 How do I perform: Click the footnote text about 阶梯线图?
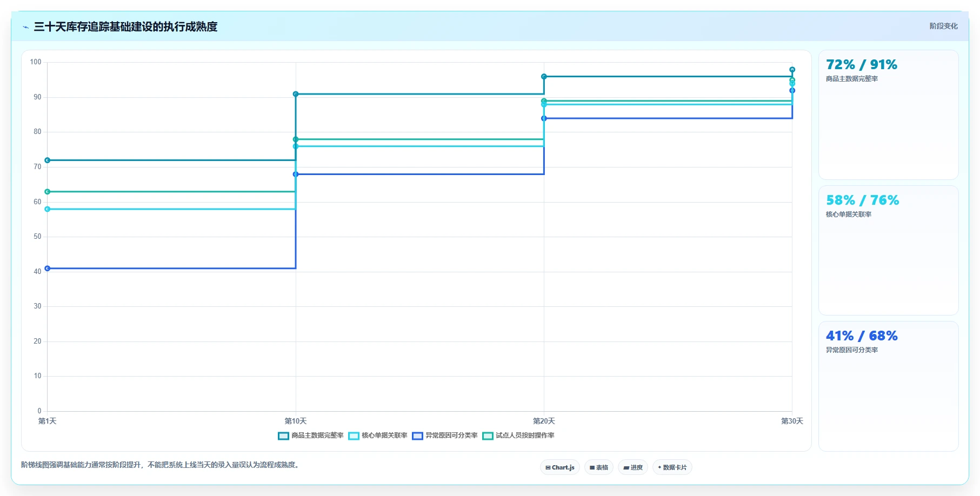(161, 465)
